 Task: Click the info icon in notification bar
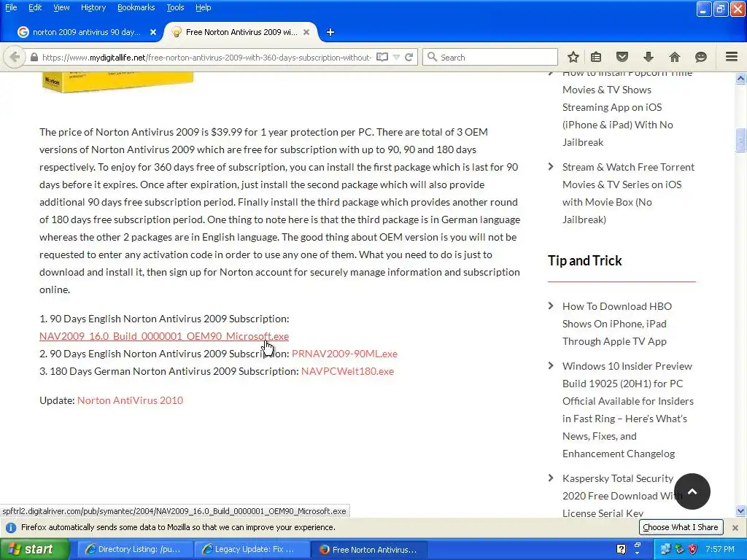pos(12,528)
